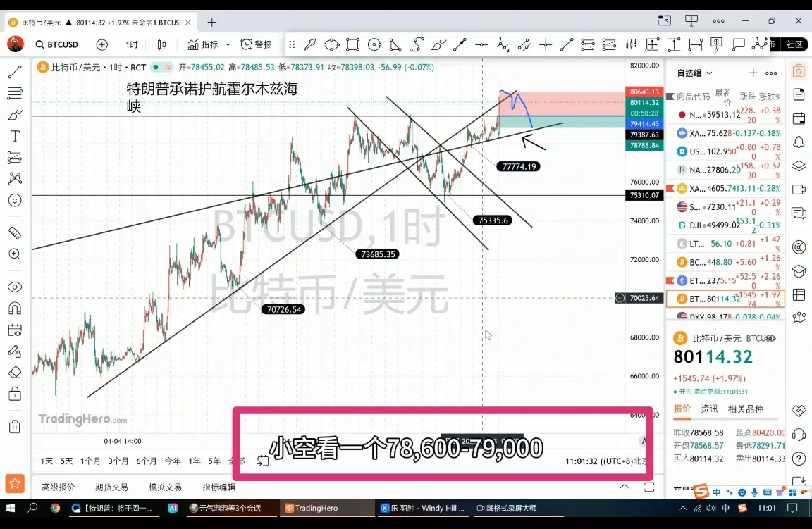
Task: Open Windows Start menu
Action: coord(10,509)
